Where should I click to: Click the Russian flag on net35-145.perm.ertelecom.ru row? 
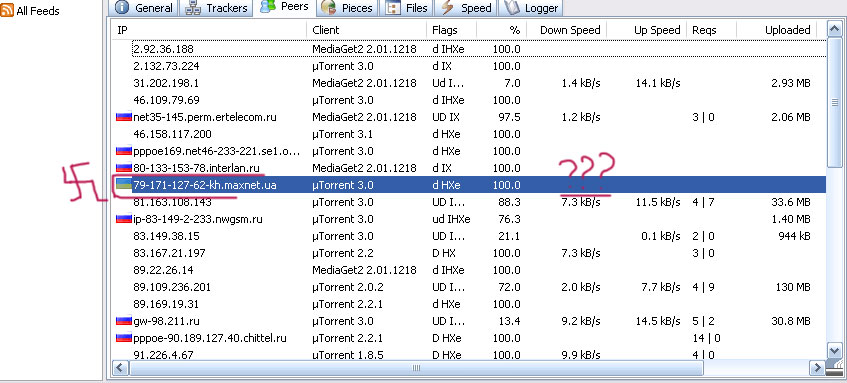[124, 117]
